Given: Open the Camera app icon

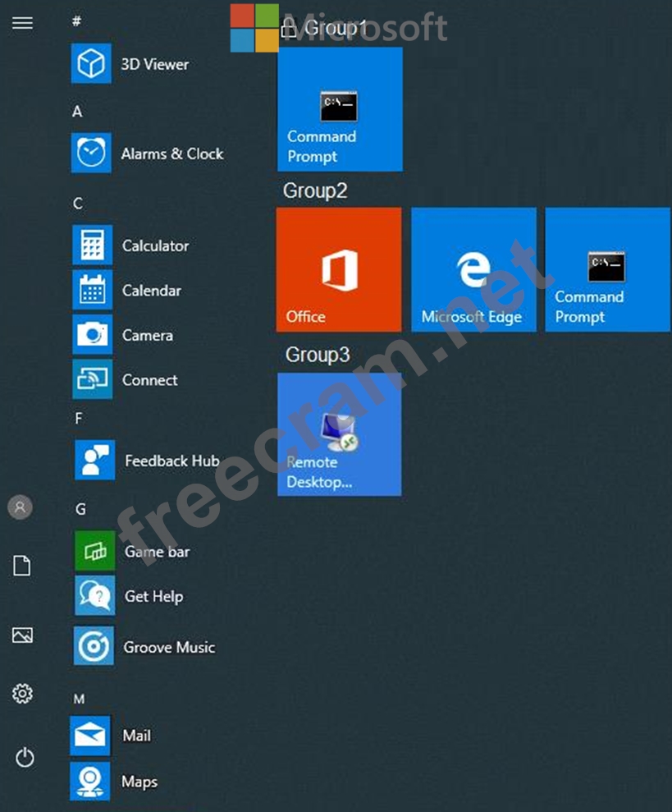Looking at the screenshot, I should (92, 334).
